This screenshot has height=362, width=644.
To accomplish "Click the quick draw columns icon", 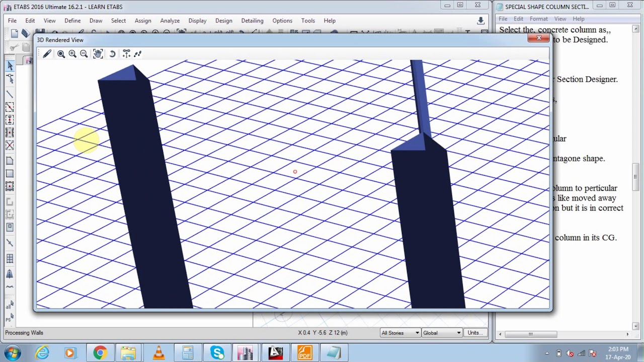I will pos(10,120).
